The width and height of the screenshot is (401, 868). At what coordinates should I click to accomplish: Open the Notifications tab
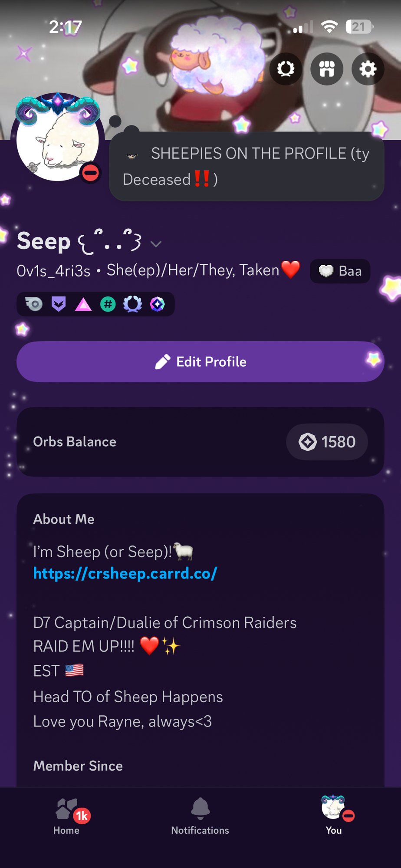coord(200,815)
